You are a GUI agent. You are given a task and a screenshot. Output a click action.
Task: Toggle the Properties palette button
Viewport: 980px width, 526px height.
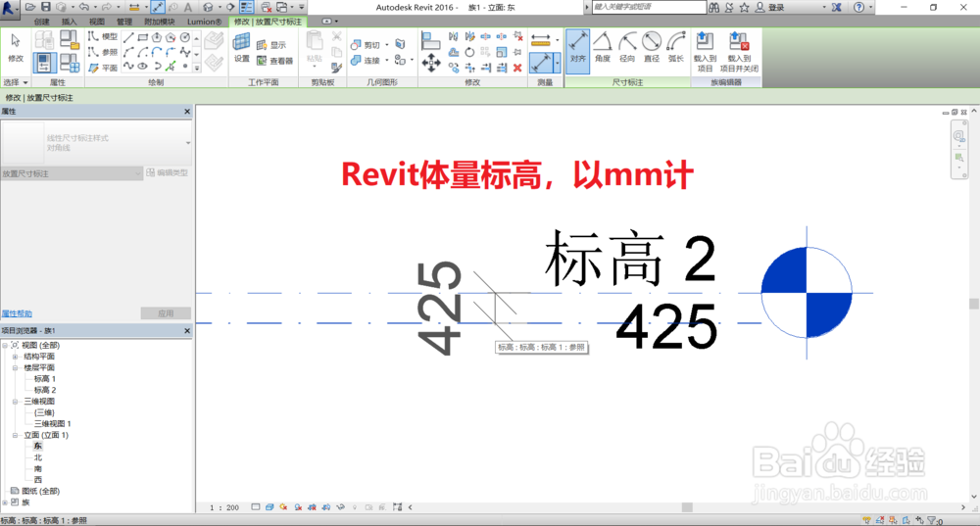[44, 63]
